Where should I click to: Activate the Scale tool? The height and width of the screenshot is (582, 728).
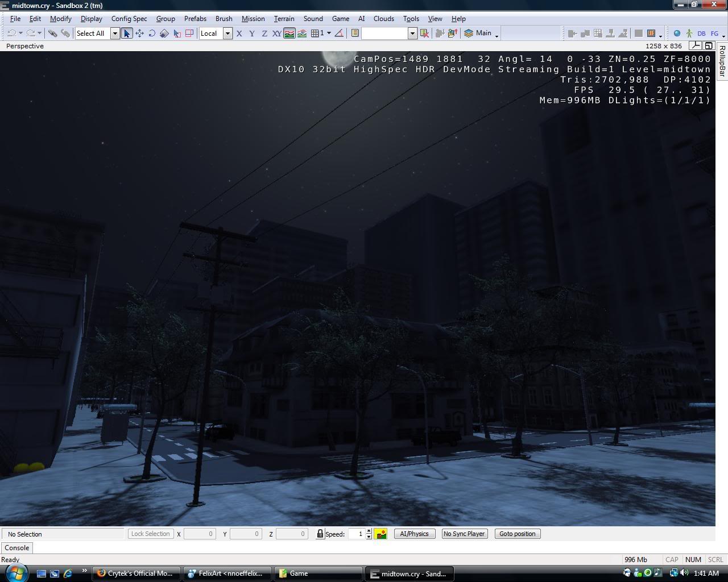(x=164, y=33)
